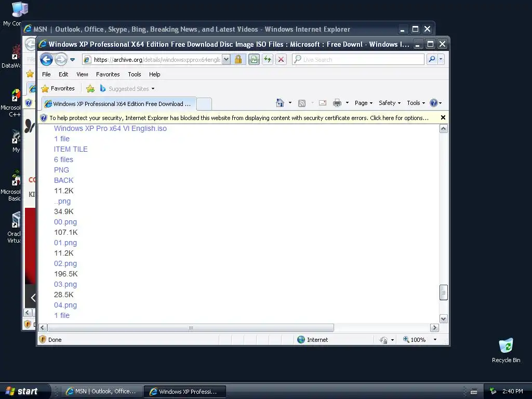Open the Tools menu in menu bar

tap(135, 74)
